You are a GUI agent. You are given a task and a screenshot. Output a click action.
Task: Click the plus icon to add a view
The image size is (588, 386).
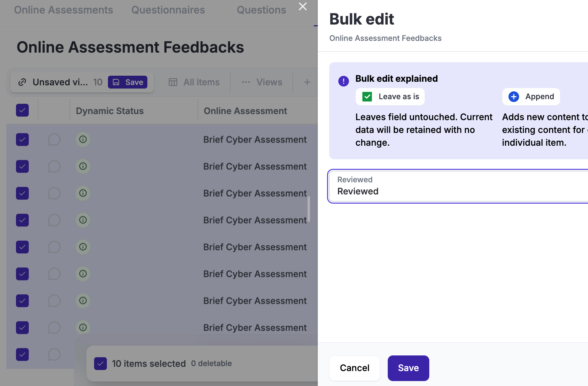pyautogui.click(x=307, y=82)
